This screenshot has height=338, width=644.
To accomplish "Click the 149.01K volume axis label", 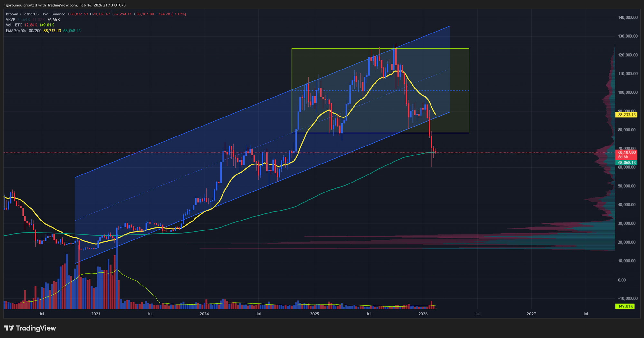I will (x=625, y=306).
